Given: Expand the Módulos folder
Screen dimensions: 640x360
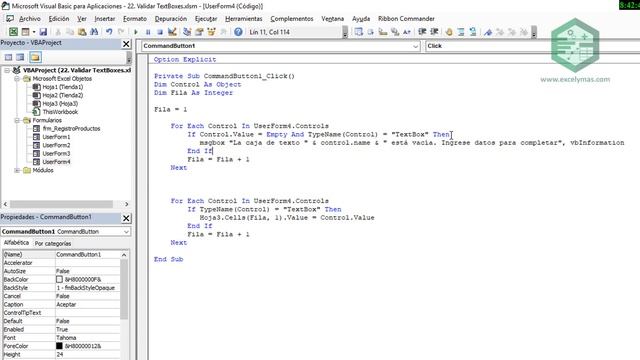Looking at the screenshot, I should click(17, 170).
